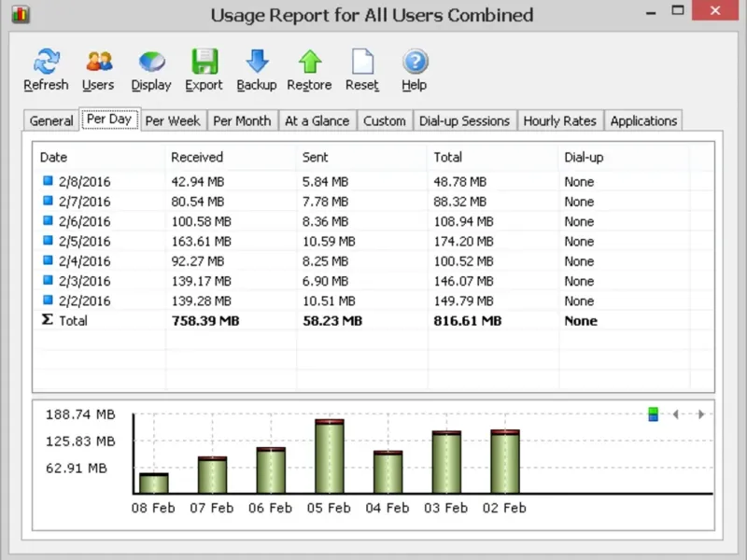Click the Export floppy disk icon
747x560 pixels.
pos(204,62)
